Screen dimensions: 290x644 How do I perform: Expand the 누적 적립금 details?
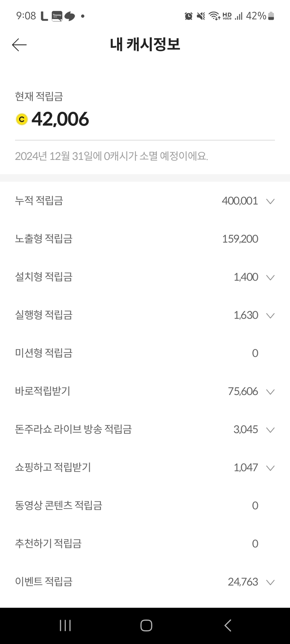(x=270, y=201)
